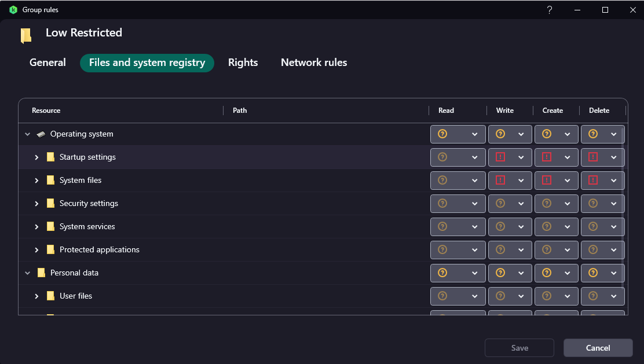
Task: Open the Delete dropdown for Protected applications
Action: pyautogui.click(x=613, y=250)
